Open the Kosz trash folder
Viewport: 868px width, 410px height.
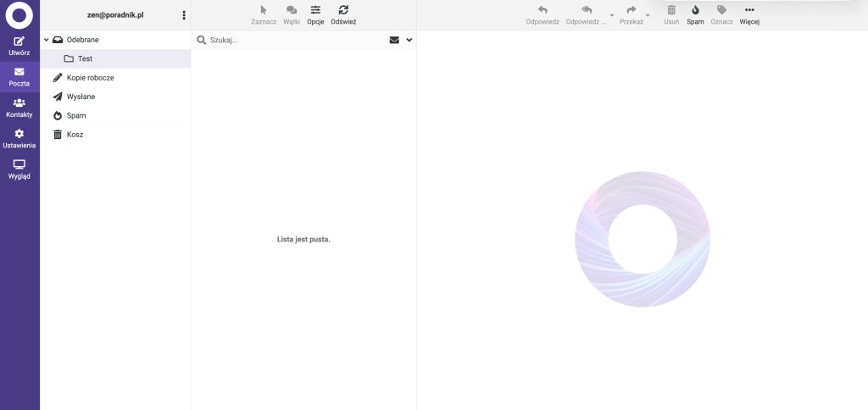point(115,135)
